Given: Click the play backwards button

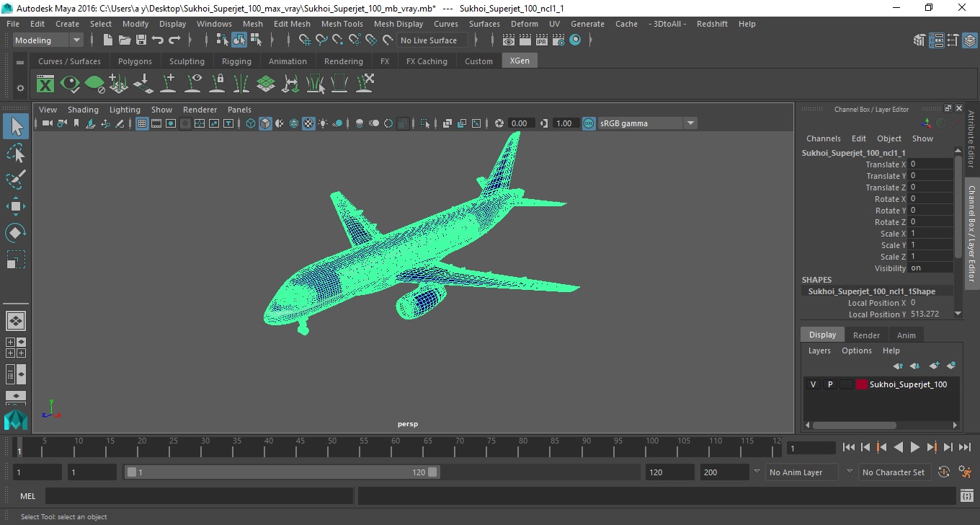Looking at the screenshot, I should click(898, 447).
